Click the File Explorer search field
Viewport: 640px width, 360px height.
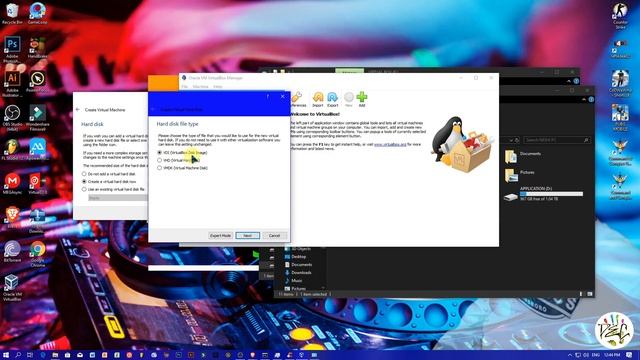[x=557, y=140]
